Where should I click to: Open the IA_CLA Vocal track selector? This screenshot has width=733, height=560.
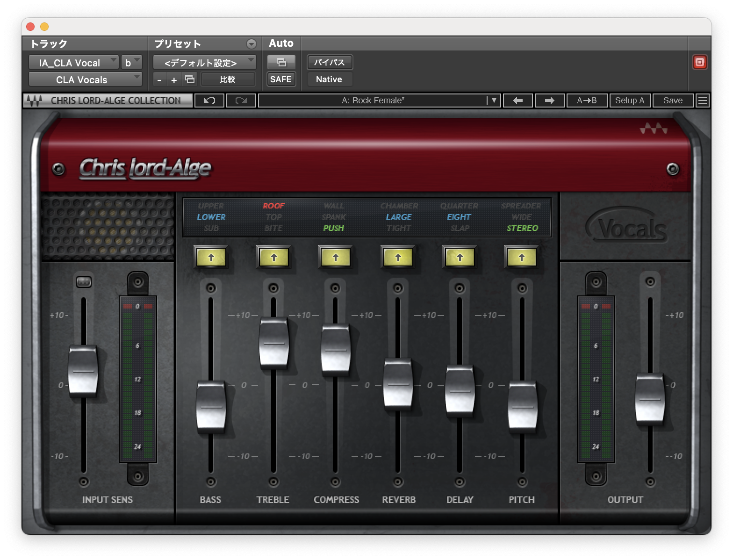pyautogui.click(x=73, y=63)
